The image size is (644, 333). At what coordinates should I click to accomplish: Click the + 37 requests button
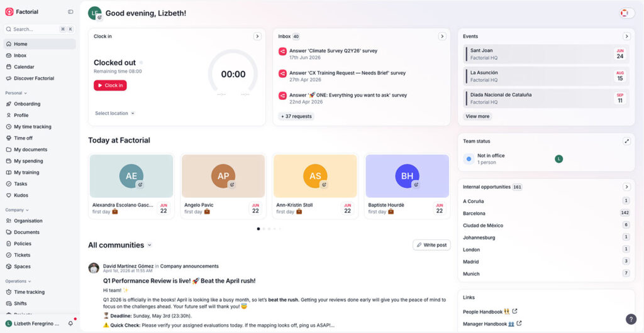[296, 116]
